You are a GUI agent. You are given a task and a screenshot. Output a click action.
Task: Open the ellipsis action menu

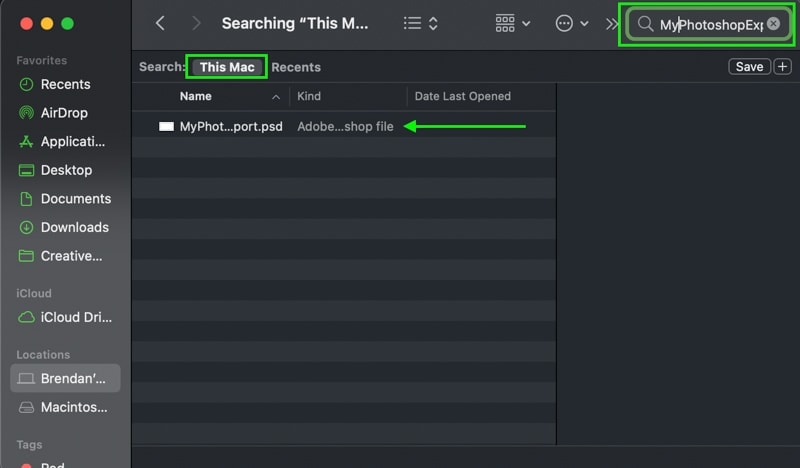[x=571, y=23]
